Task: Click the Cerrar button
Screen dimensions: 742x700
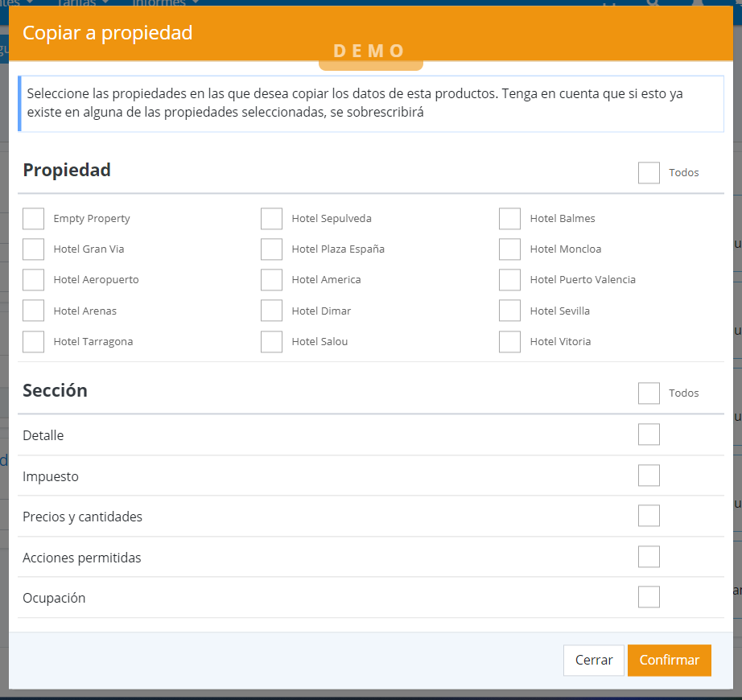Action: pos(594,661)
